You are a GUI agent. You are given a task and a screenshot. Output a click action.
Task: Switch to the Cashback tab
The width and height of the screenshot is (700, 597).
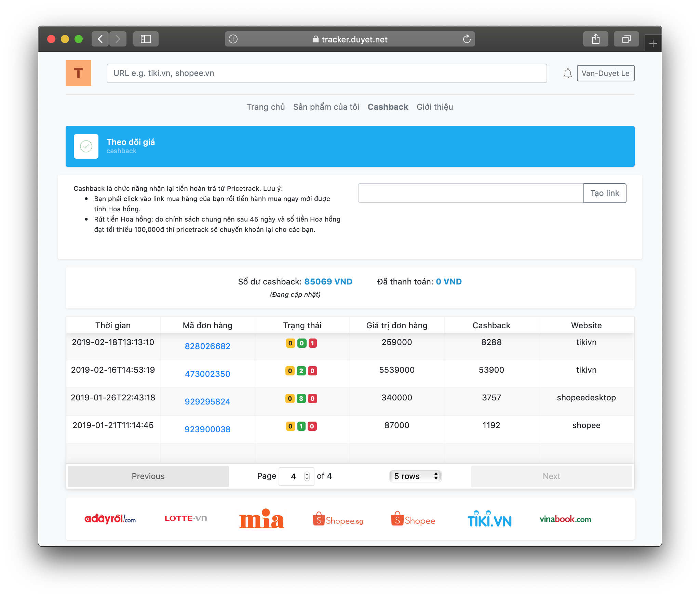(x=388, y=107)
